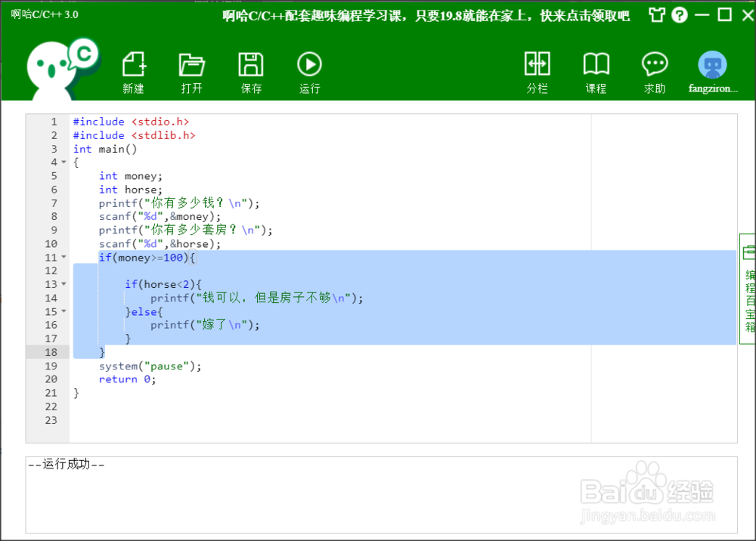The width and height of the screenshot is (756, 541).
Task: Click the Aha C mascot logo
Action: click(x=63, y=69)
